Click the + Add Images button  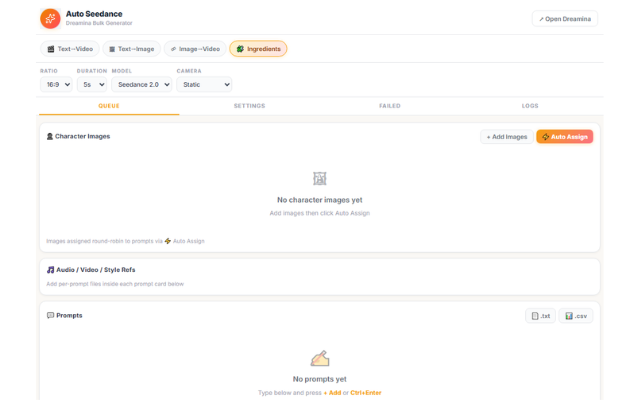point(507,137)
